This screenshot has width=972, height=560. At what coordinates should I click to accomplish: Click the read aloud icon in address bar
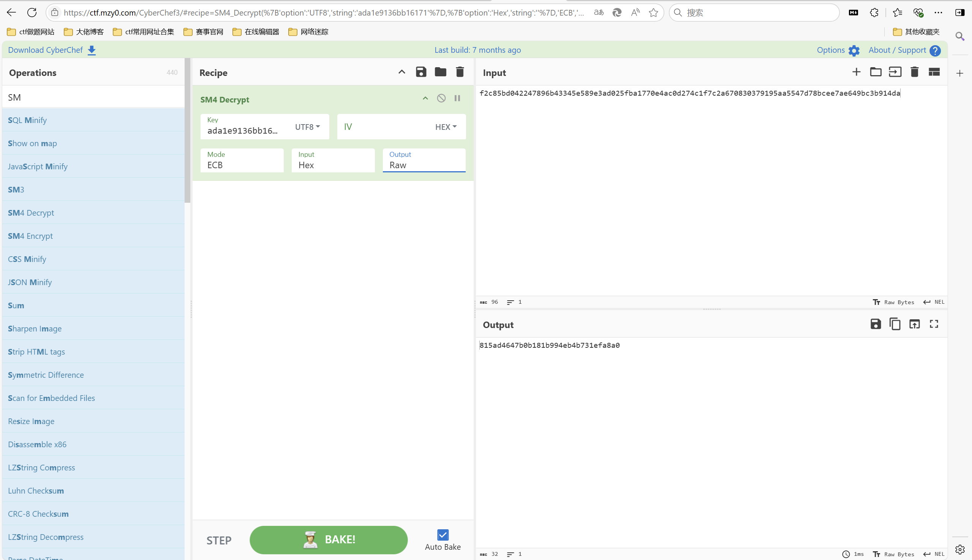pyautogui.click(x=635, y=13)
